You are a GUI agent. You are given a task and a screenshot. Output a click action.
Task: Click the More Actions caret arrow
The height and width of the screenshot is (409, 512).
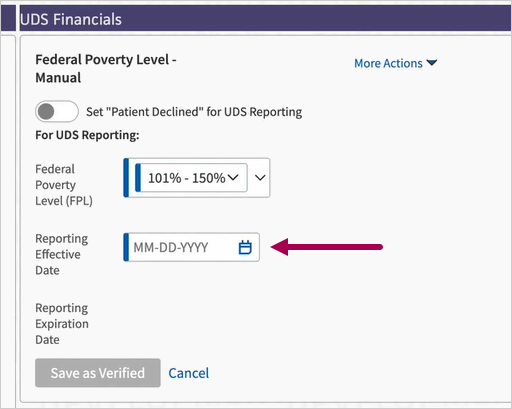pyautogui.click(x=432, y=63)
